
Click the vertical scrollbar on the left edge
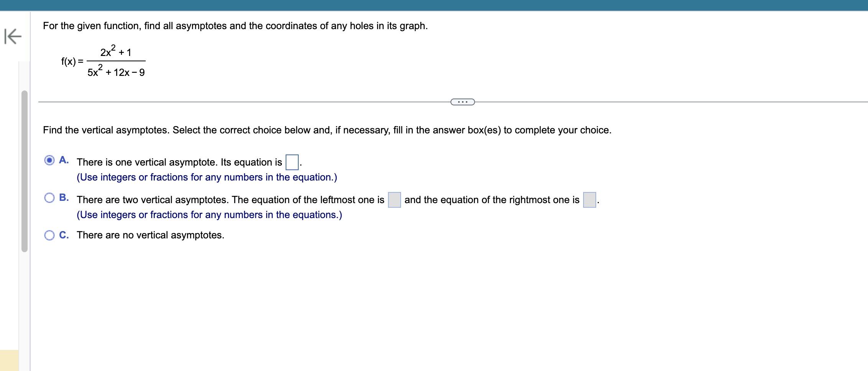(x=24, y=172)
